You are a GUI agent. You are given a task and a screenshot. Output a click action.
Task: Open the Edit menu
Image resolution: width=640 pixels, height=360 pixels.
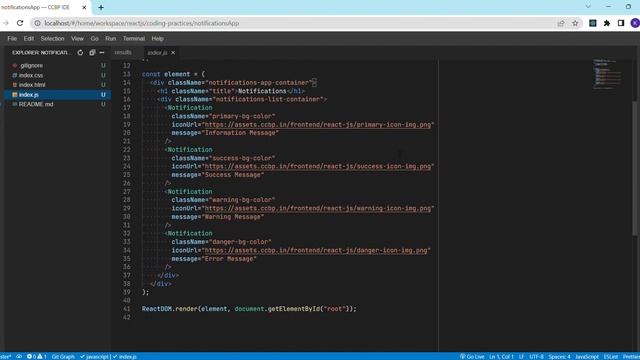coord(29,38)
